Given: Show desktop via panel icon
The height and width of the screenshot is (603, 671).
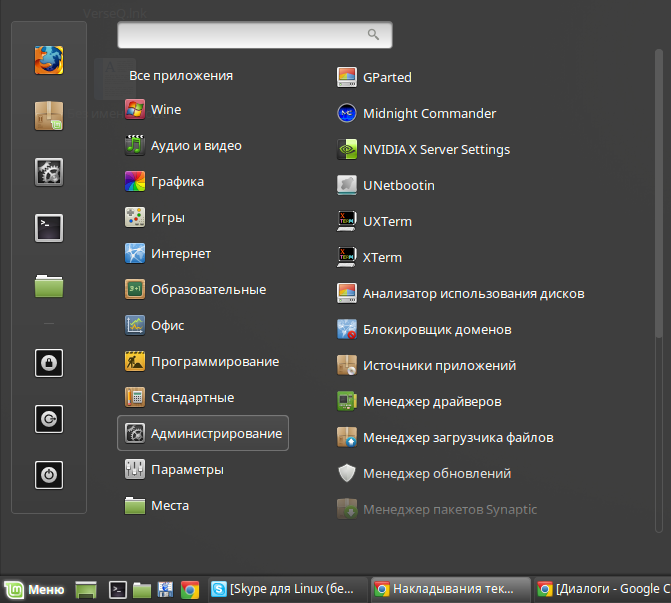Looking at the screenshot, I should [x=86, y=590].
